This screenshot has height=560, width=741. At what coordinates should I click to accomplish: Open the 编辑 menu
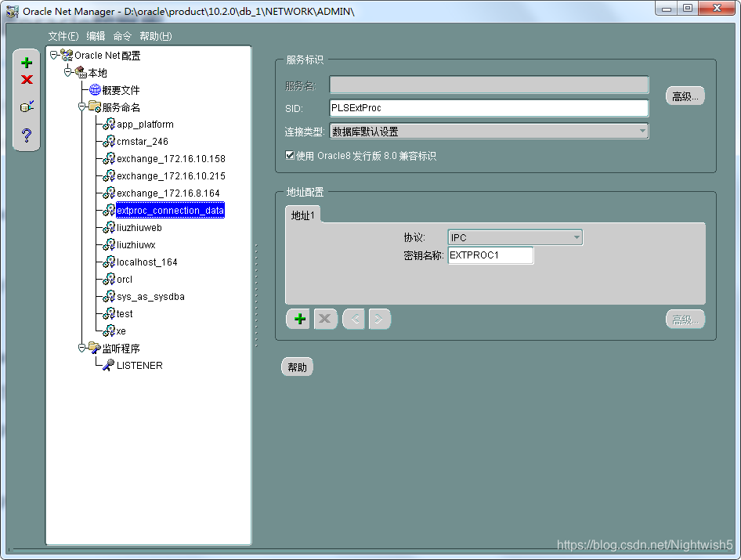(96, 36)
